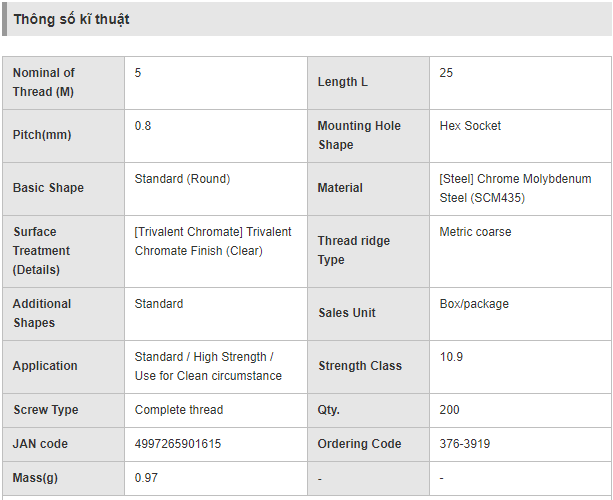Select the "Metric coarse" thread ridge value
Screen dimensions: 613x500
pos(475,232)
